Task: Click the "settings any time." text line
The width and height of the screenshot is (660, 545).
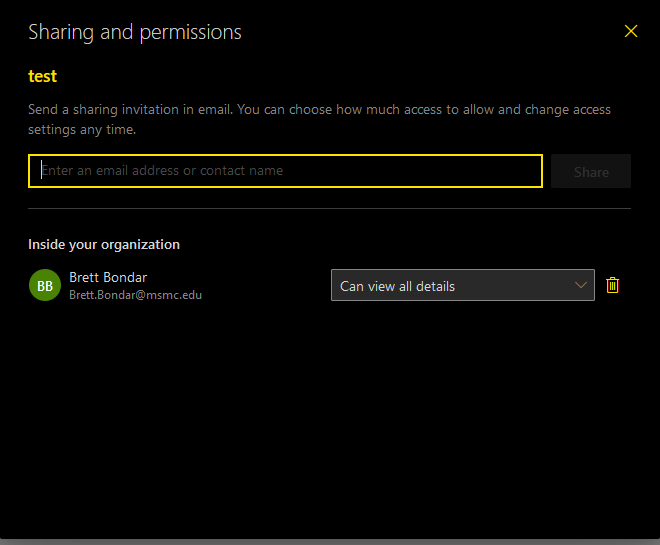Action: point(82,130)
